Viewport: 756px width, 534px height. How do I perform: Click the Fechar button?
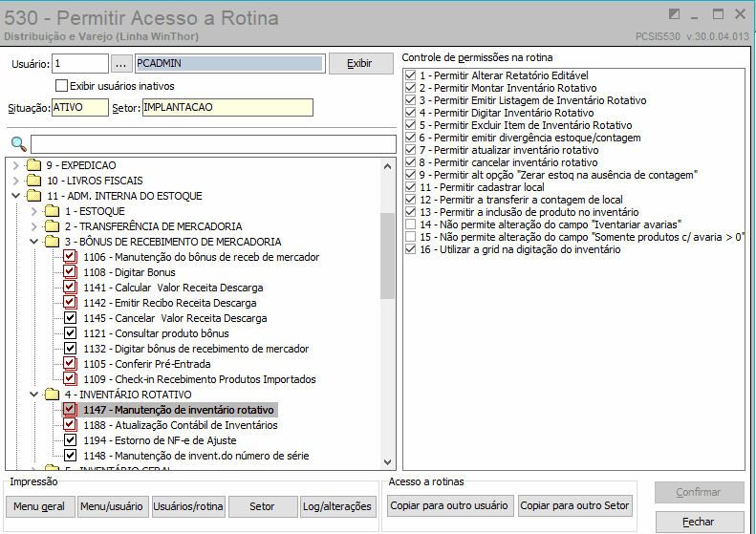(699, 522)
